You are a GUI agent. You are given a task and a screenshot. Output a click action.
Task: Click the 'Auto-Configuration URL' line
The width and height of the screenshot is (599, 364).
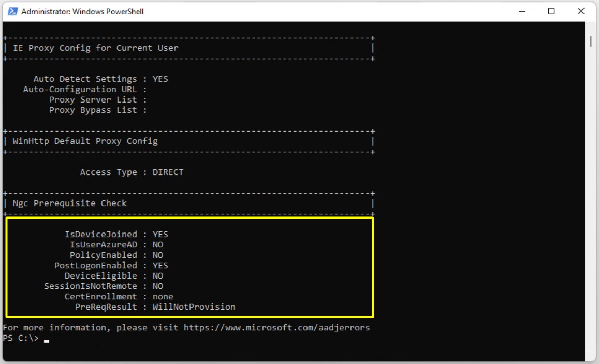click(85, 90)
